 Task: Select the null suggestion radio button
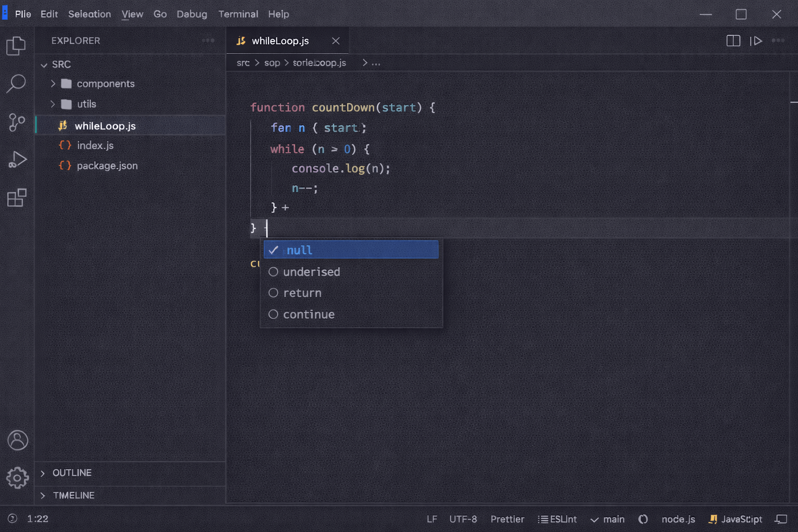(273, 250)
